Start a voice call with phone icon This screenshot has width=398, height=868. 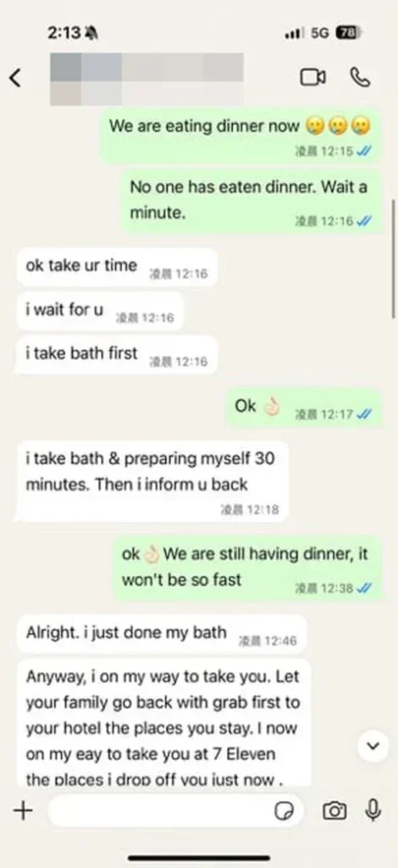[x=360, y=77]
